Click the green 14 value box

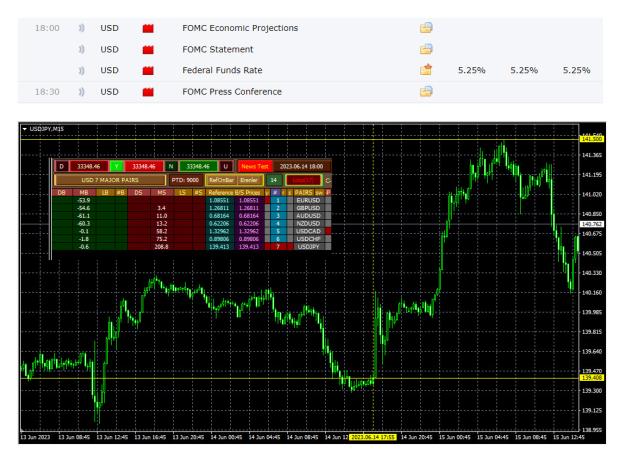pos(274,180)
